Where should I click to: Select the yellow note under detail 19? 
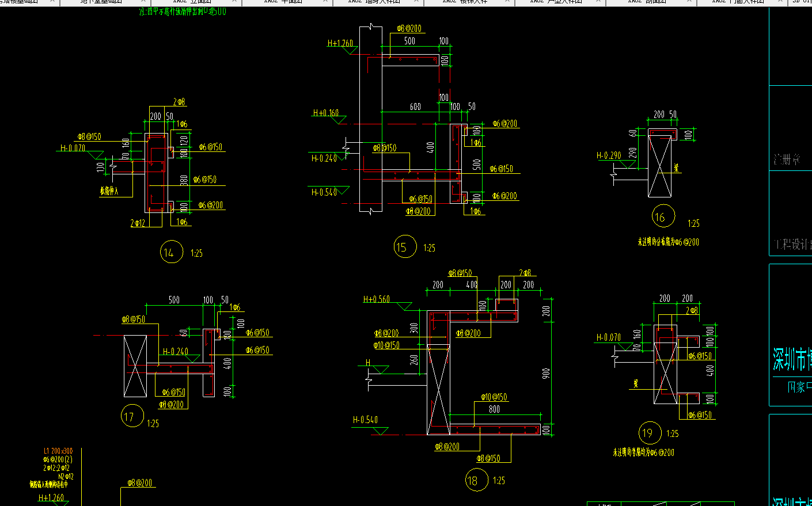click(x=643, y=452)
